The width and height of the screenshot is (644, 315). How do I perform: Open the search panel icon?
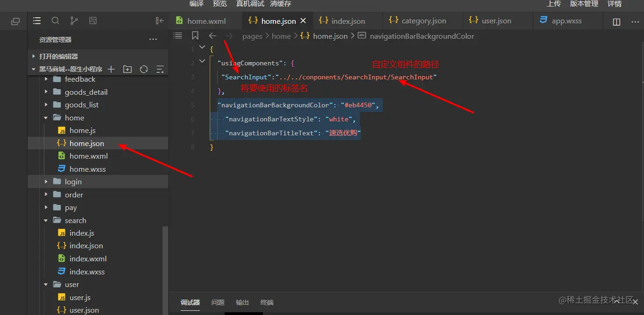[x=55, y=21]
